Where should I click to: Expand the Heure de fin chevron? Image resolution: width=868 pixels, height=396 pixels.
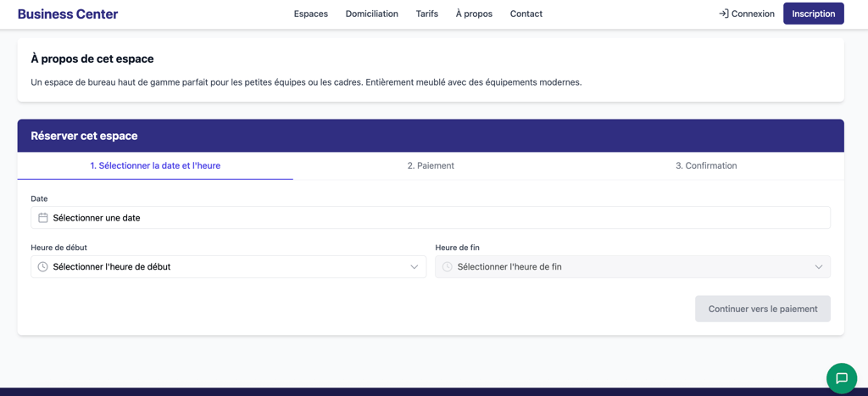tap(819, 267)
